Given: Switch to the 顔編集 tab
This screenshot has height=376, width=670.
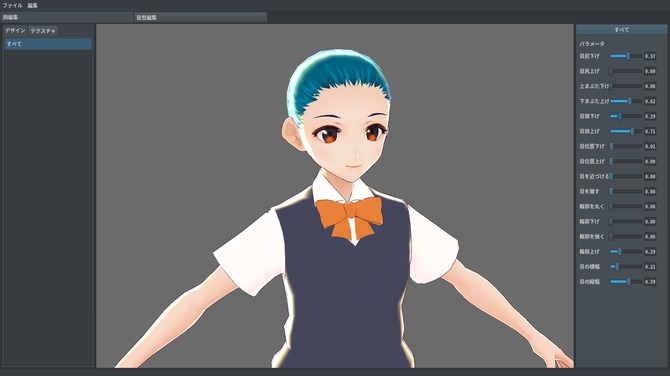Looking at the screenshot, I should point(67,17).
